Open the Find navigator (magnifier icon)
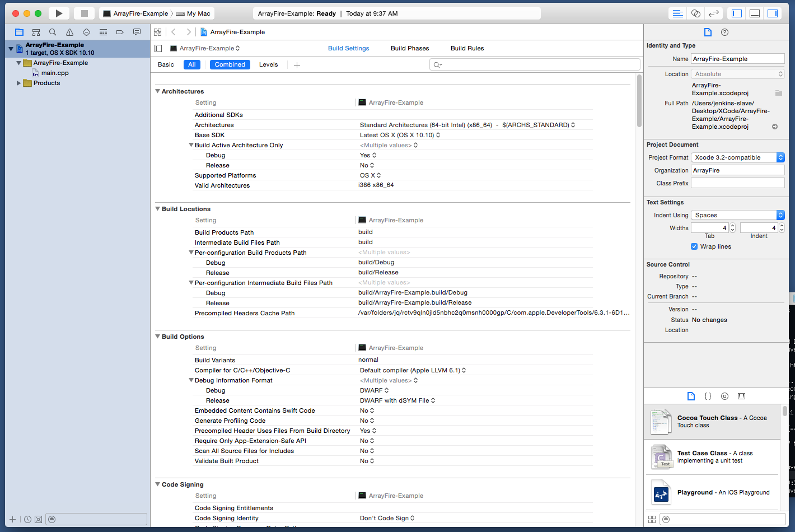The image size is (795, 532). (x=53, y=32)
